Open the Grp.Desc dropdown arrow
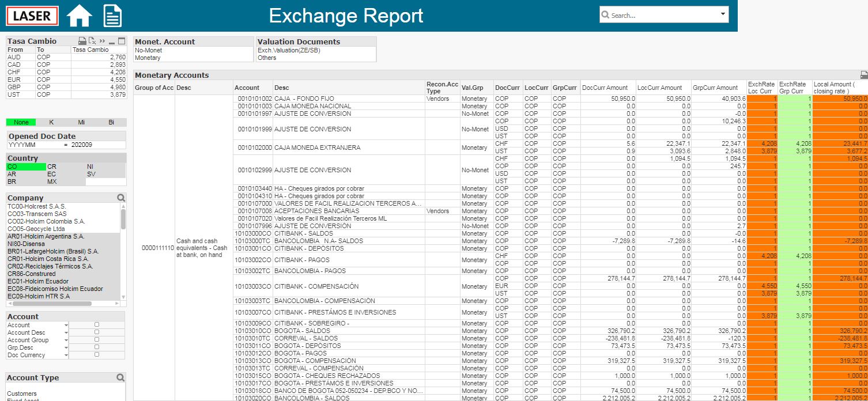 coord(66,348)
